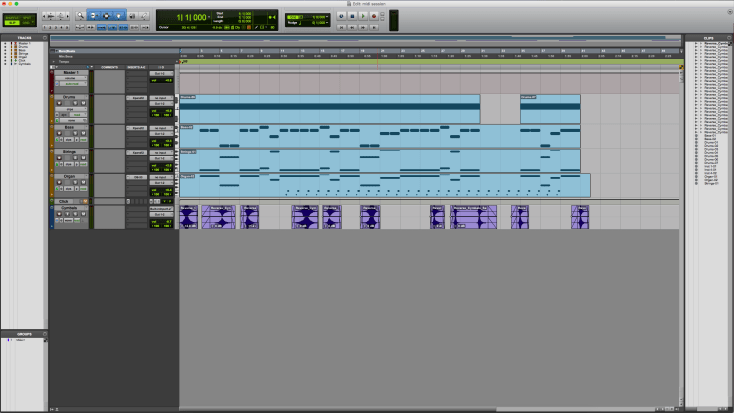734x413 pixels.
Task: Select first Cymbals audio clip in timeline
Action: pyautogui.click(x=188, y=217)
